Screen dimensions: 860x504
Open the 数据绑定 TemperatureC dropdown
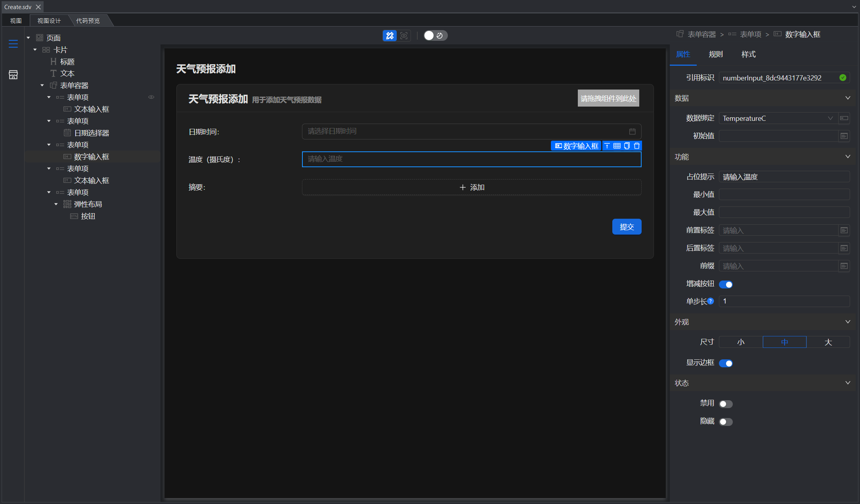pyautogui.click(x=778, y=118)
